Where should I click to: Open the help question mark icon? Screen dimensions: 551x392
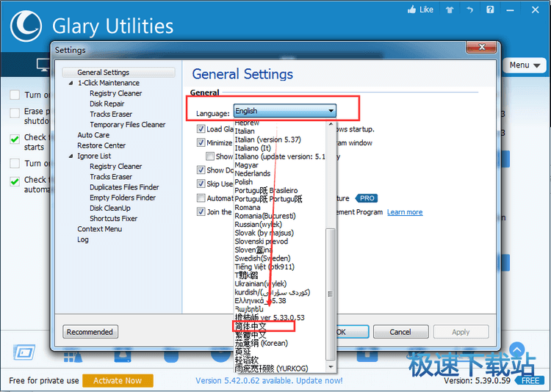click(x=490, y=10)
